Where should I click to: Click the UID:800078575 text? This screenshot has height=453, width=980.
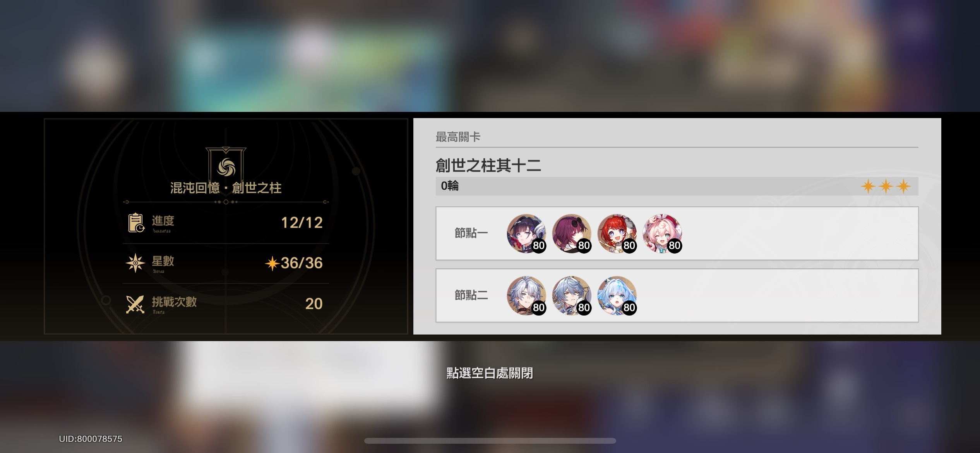coord(91,439)
